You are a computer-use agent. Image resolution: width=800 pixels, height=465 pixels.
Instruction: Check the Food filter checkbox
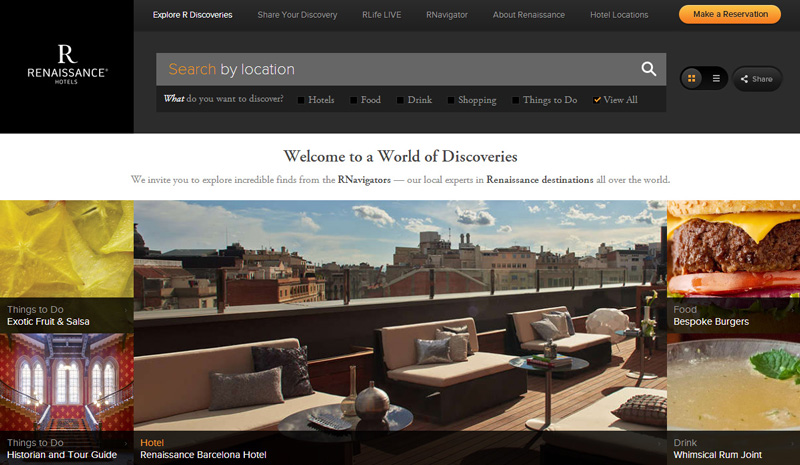[353, 100]
